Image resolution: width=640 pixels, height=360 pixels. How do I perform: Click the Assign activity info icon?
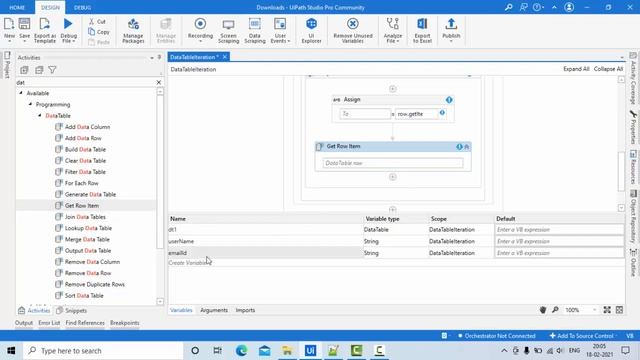449,100
